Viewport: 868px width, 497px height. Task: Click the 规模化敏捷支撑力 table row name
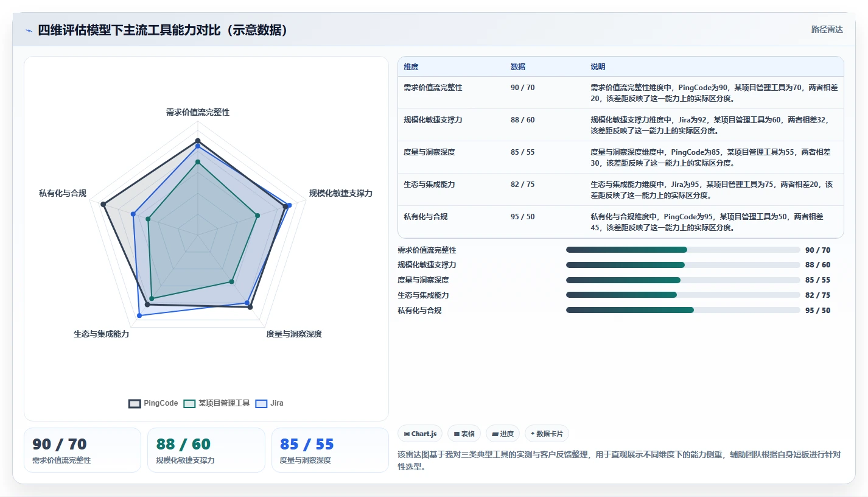click(433, 120)
